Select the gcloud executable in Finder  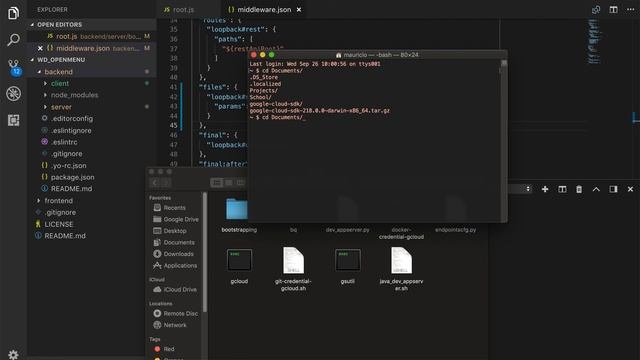click(x=239, y=266)
